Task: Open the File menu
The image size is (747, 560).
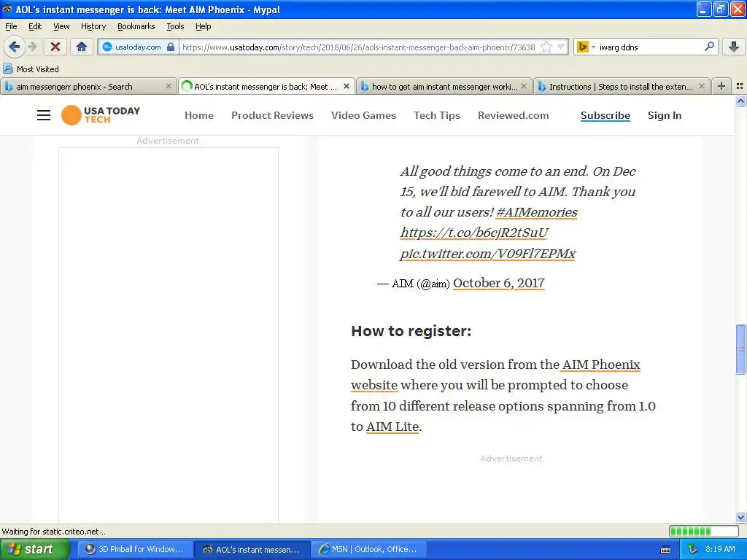Action: coord(11,26)
